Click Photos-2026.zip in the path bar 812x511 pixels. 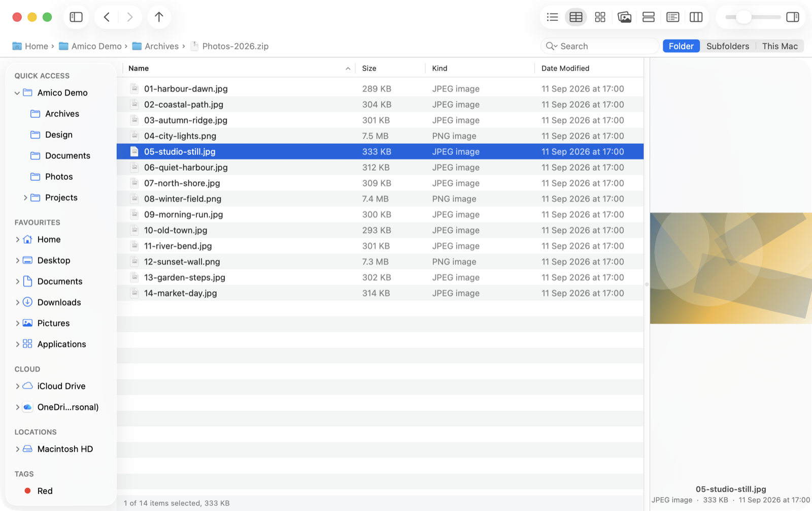pos(229,46)
